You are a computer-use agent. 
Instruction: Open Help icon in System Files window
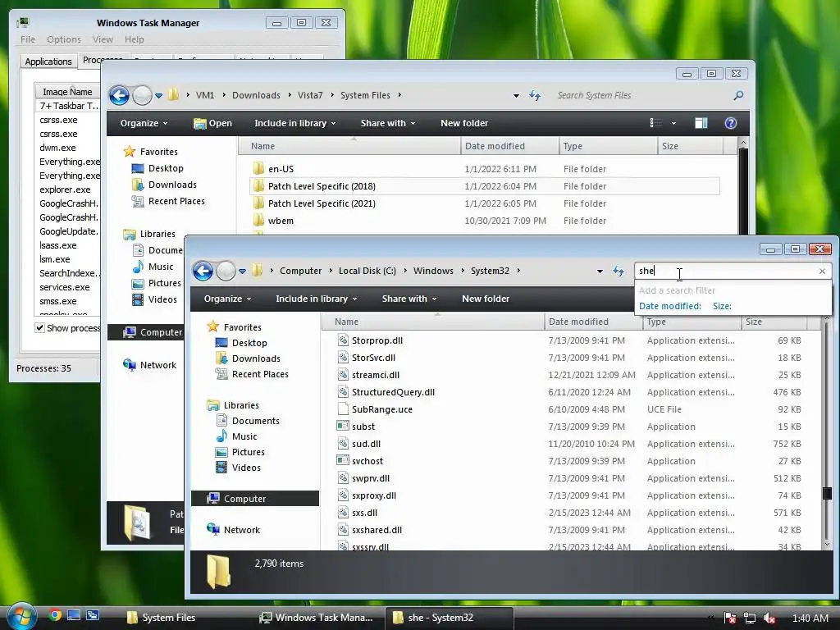(731, 123)
